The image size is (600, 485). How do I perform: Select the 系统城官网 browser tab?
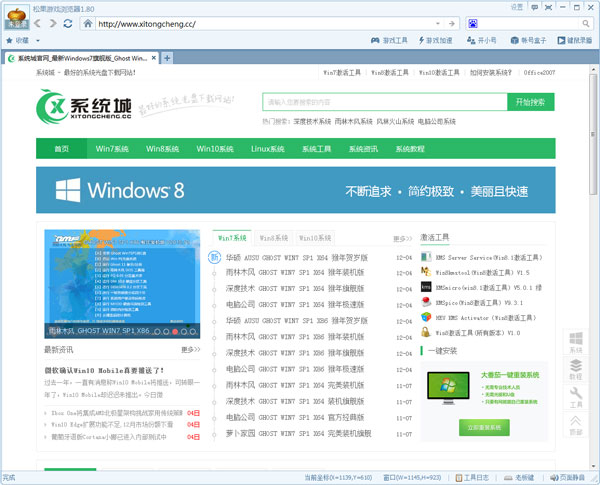82,58
